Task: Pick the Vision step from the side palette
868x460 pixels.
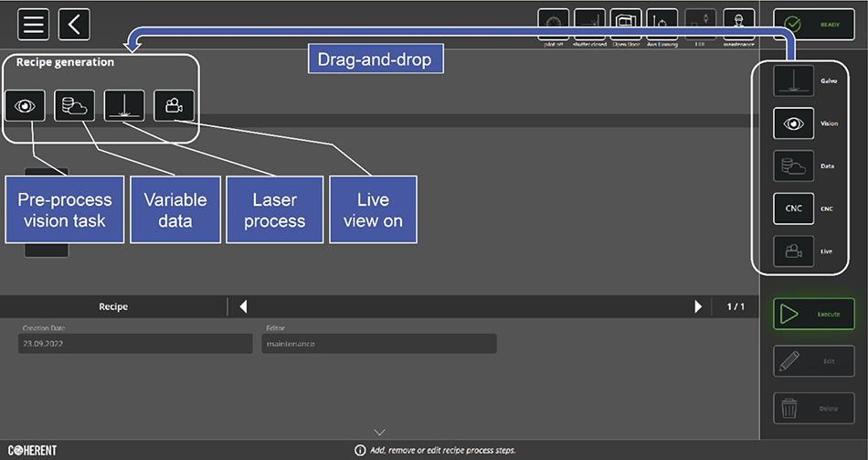Action: pos(794,123)
